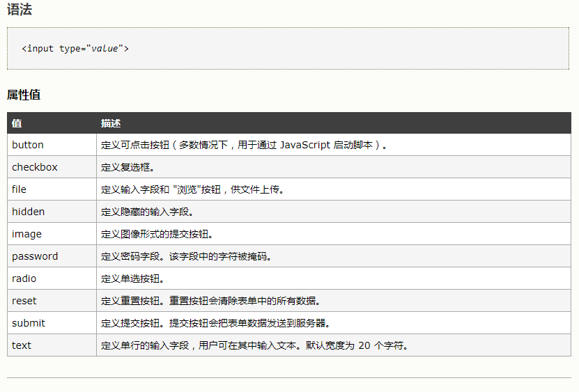Click description 定义隐藏的输入字段
This screenshot has width=579, height=392.
147,212
